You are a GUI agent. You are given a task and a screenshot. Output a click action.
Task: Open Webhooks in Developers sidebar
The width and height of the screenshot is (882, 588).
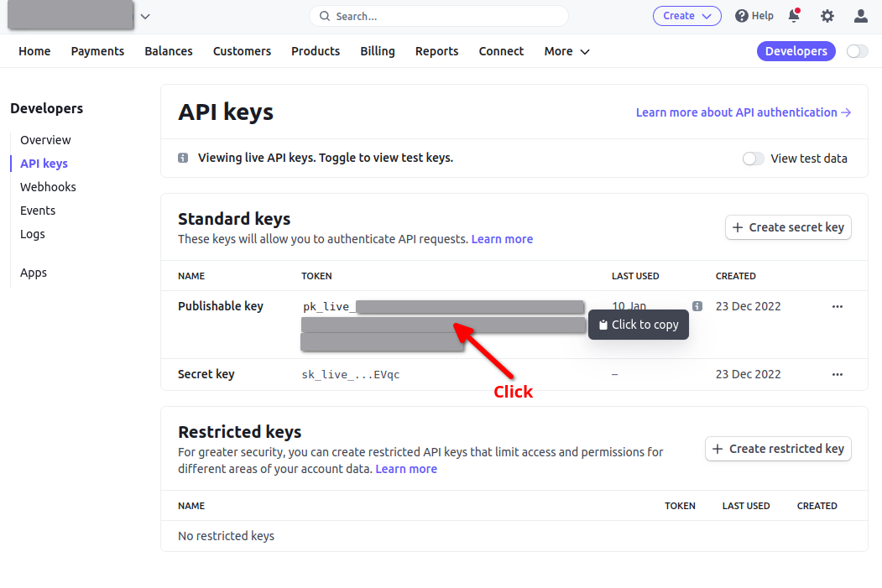point(48,187)
